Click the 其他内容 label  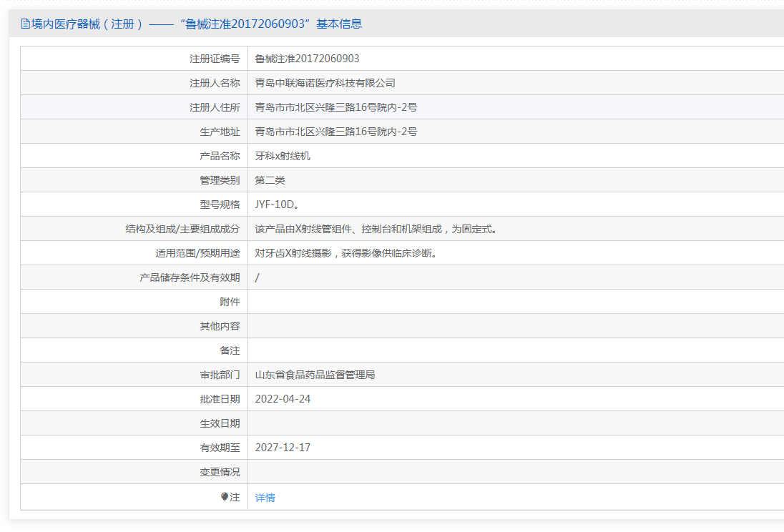(x=220, y=326)
